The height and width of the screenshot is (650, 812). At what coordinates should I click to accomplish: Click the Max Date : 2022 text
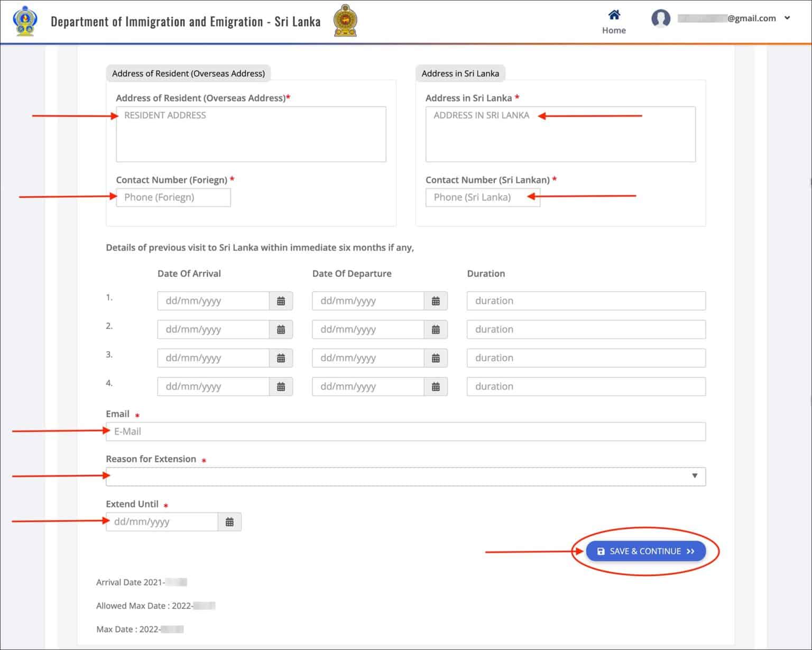140,629
